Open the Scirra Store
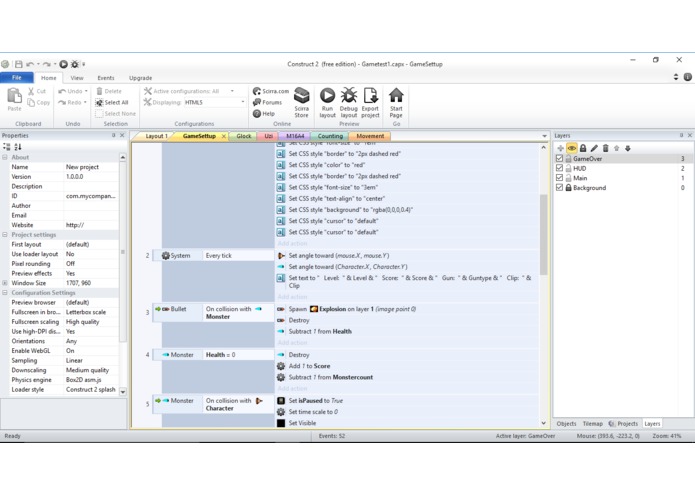 (301, 102)
